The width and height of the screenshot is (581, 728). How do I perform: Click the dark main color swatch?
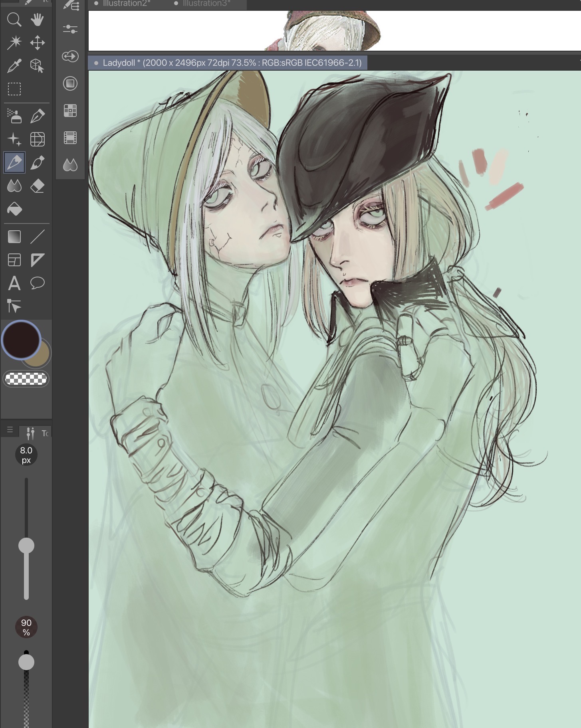pos(21,340)
